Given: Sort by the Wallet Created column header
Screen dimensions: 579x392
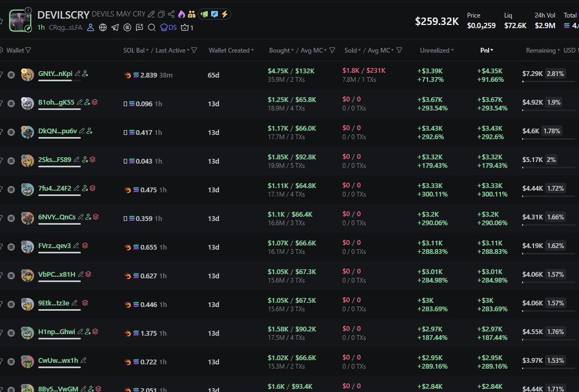Looking at the screenshot, I should [231, 50].
